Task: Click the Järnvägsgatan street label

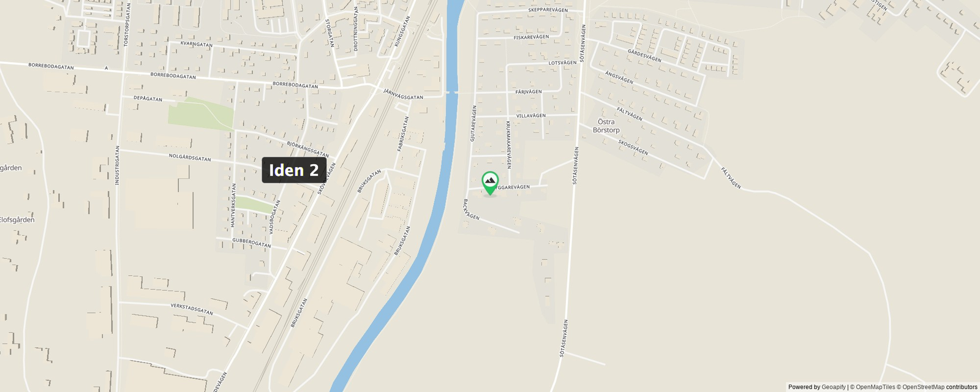Action: tap(403, 94)
